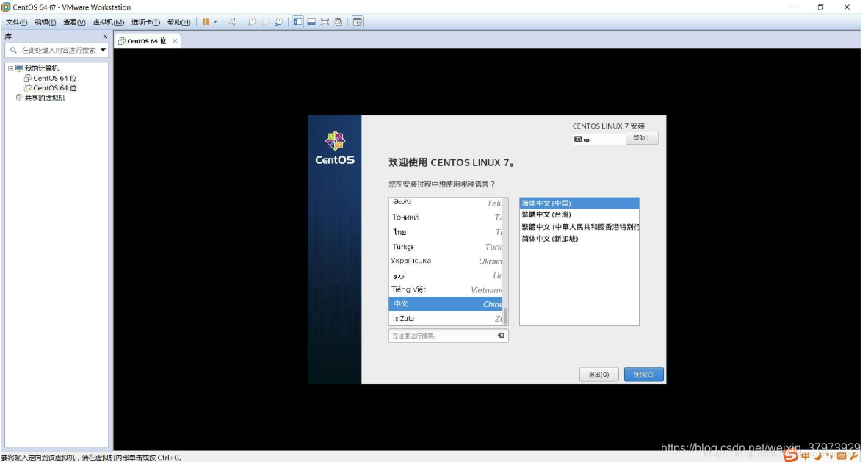The width and height of the screenshot is (868, 462).
Task: Click the console view toolbar icon
Action: (x=358, y=22)
